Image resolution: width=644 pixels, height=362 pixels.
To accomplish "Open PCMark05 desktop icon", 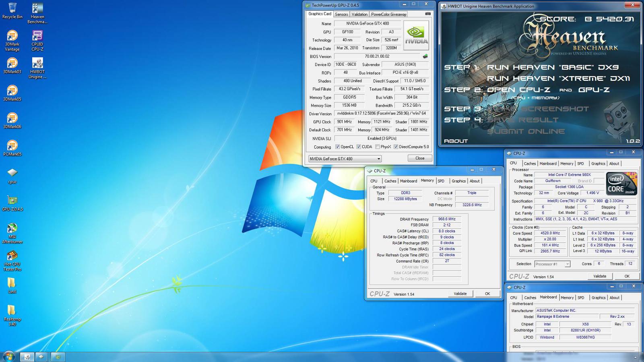I will coord(12,148).
